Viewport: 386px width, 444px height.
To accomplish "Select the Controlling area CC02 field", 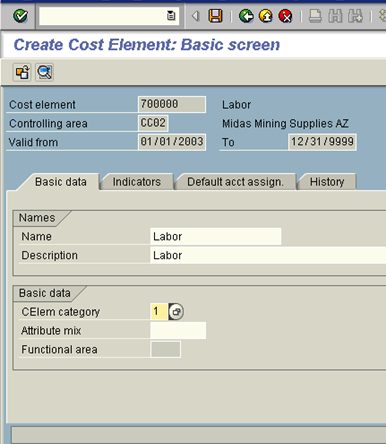I will pos(153,123).
